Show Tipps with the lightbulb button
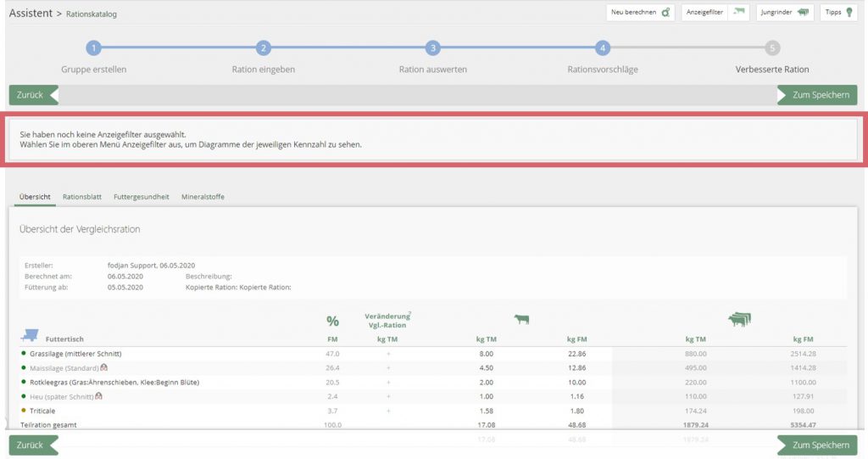The height and width of the screenshot is (459, 868). coord(839,12)
